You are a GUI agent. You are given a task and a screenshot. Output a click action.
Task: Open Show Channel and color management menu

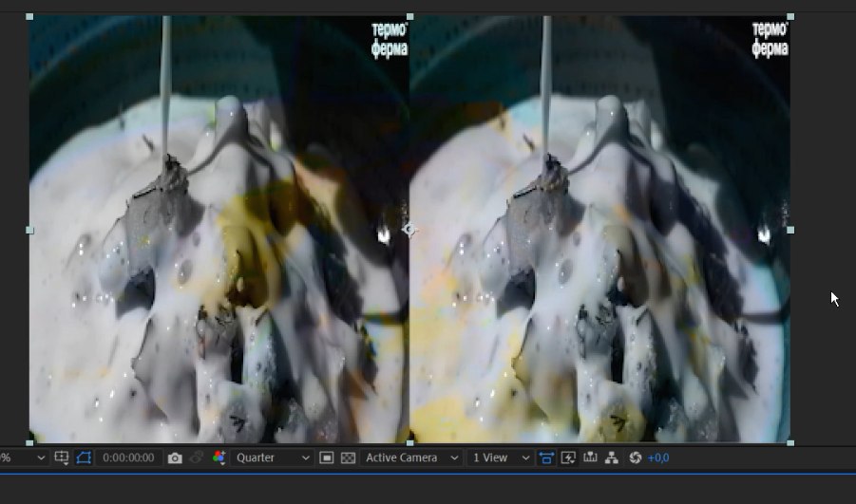pos(219,457)
